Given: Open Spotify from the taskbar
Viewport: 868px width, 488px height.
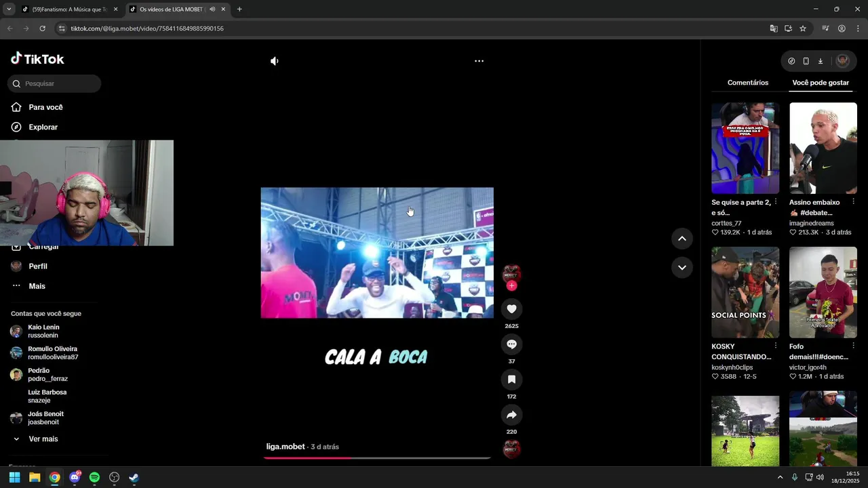Looking at the screenshot, I should tap(94, 477).
